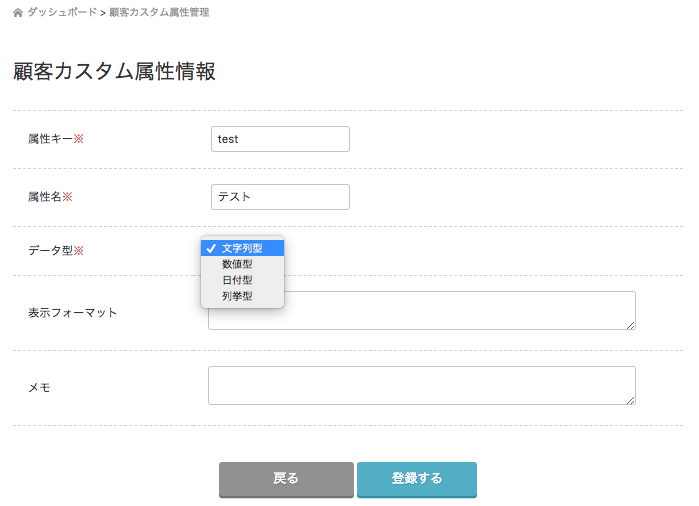This screenshot has height=506, width=699.
Task: Click the home icon in the breadcrumb
Action: 18,13
